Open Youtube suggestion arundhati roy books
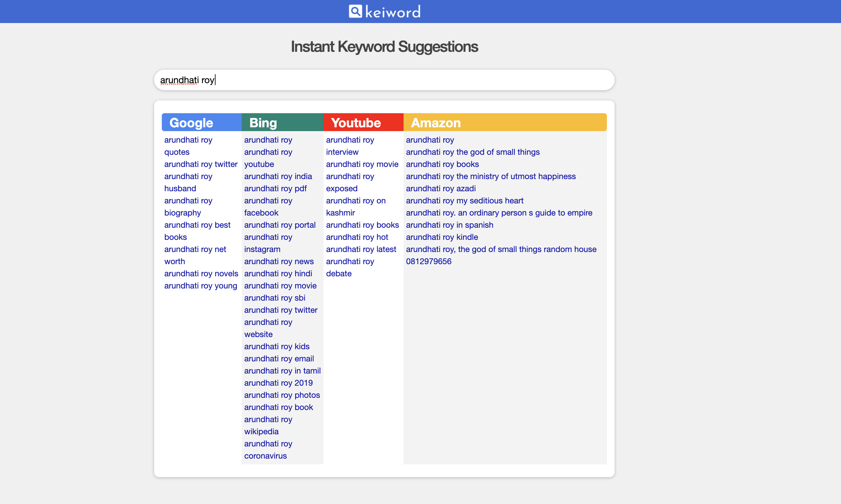 (362, 225)
